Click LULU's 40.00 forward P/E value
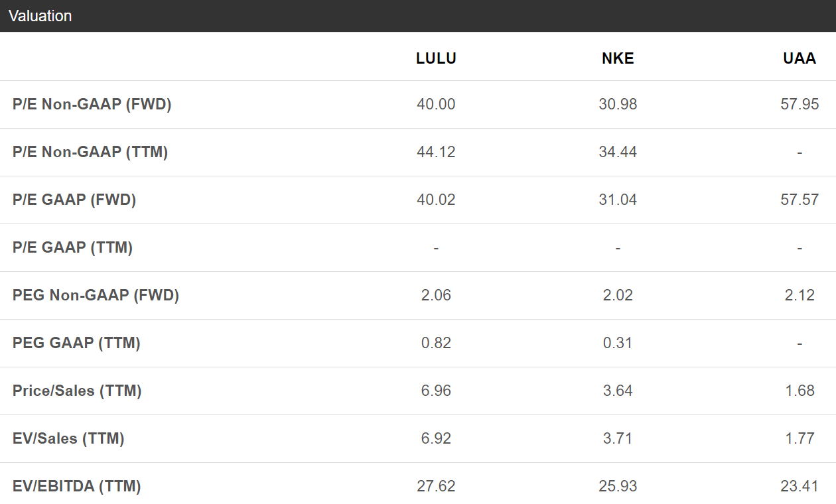836x504 pixels. (x=436, y=104)
